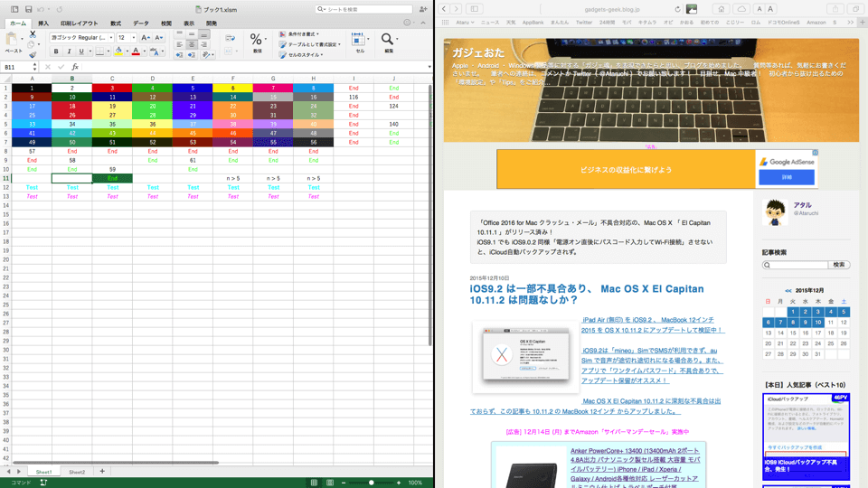The width and height of the screenshot is (868, 488).
Task: Click the 検索 blog search button
Action: tap(839, 265)
